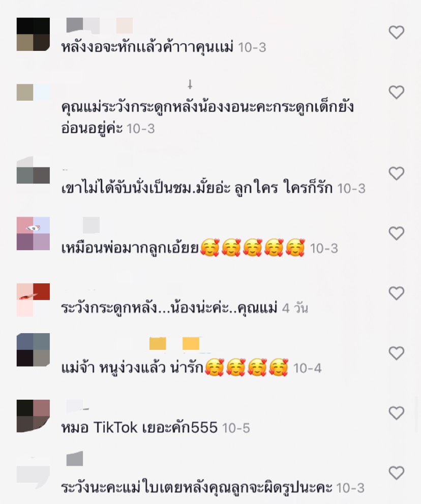Tap heart next to 'แม่จ้า หนูง่วงแล้ว'
This screenshot has width=421, height=504.
[396, 353]
